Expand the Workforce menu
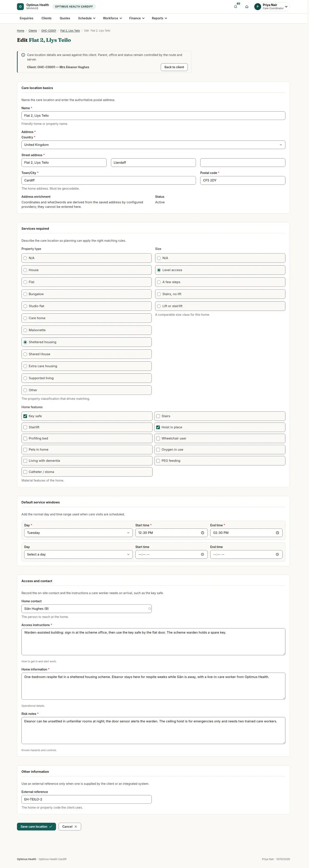Screen dimensions: 309x868 (112, 18)
